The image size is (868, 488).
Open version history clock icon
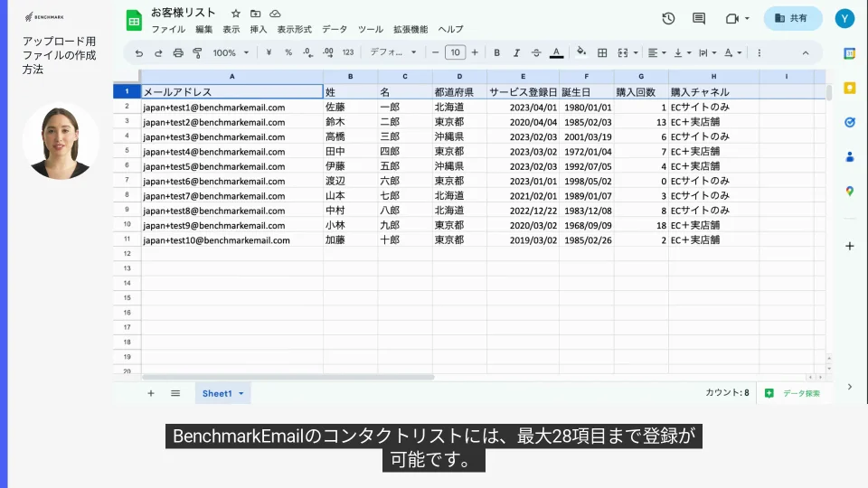(668, 18)
